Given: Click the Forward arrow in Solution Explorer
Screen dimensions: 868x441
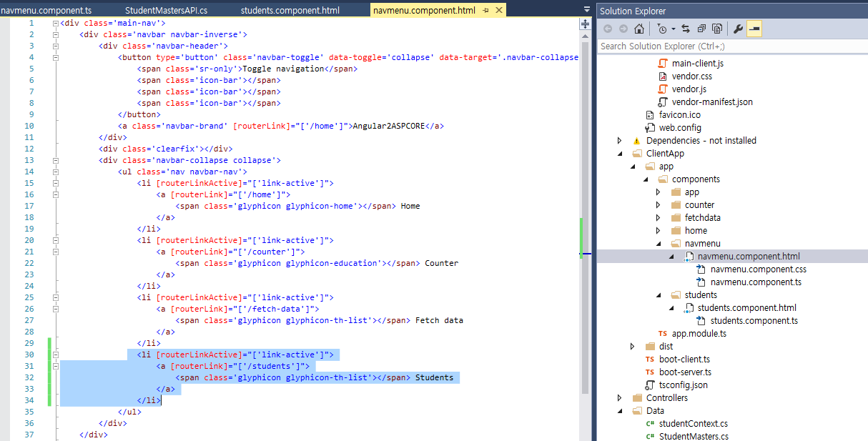Looking at the screenshot, I should click(x=623, y=29).
